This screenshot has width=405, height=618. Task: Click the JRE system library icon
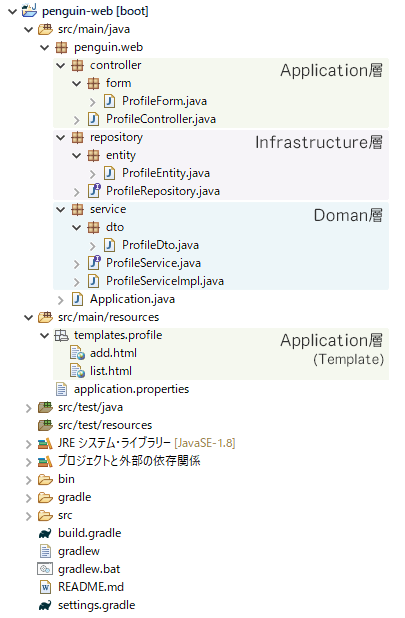[x=45, y=443]
